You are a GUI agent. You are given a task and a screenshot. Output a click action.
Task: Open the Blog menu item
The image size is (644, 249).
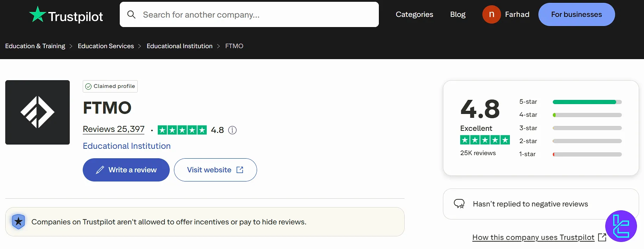457,14
